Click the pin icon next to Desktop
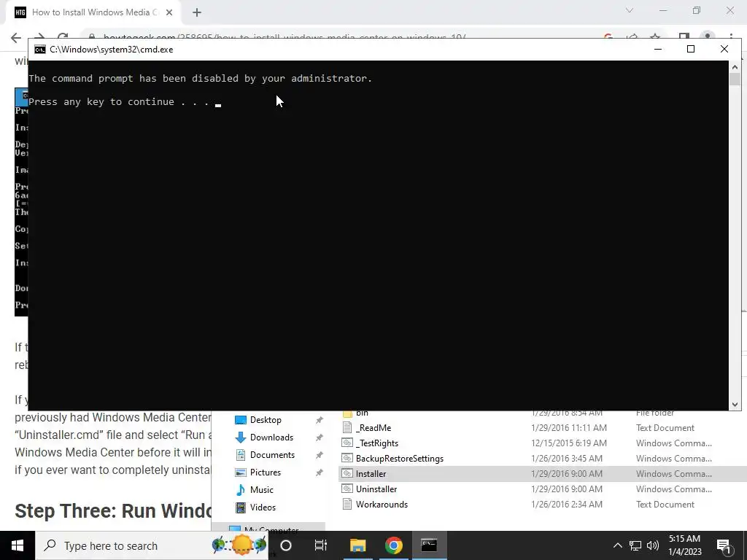 pyautogui.click(x=320, y=420)
